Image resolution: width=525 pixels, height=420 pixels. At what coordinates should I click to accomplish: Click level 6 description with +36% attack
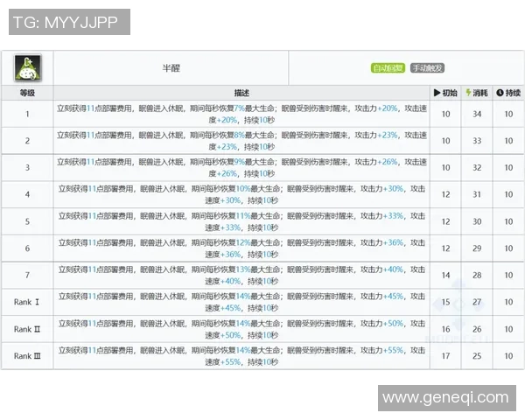pyautogui.click(x=241, y=248)
